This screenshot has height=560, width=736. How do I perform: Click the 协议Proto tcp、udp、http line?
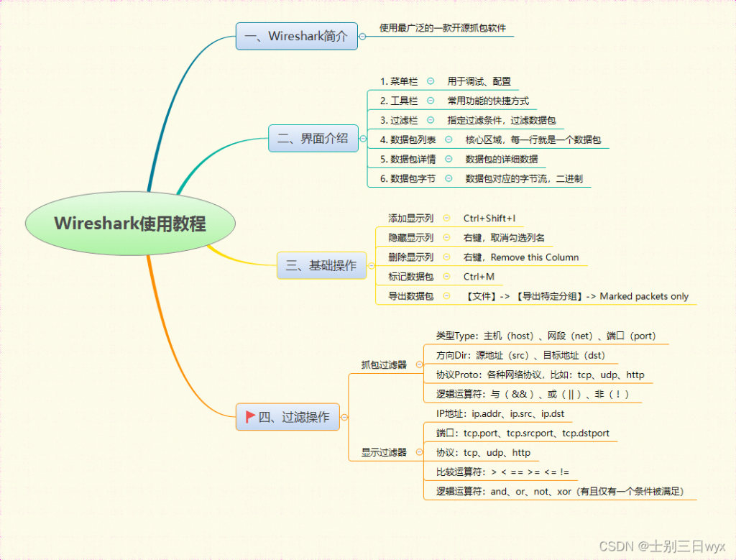(540, 375)
